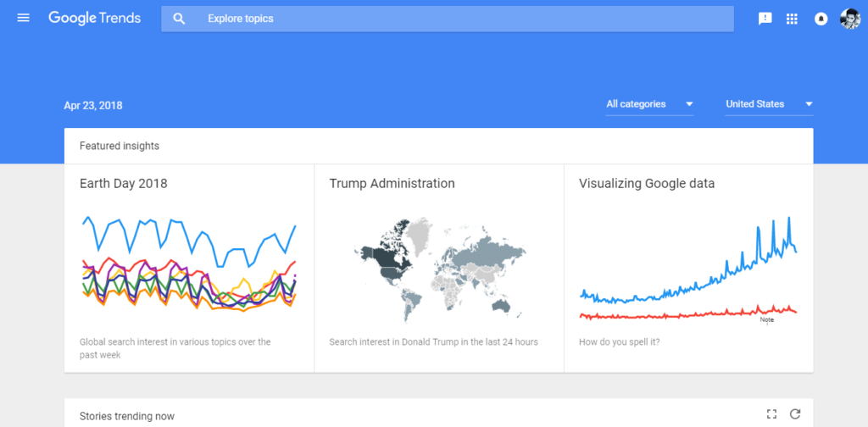This screenshot has height=427, width=868.
Task: Click the United States dropdown arrow
Action: coord(809,104)
